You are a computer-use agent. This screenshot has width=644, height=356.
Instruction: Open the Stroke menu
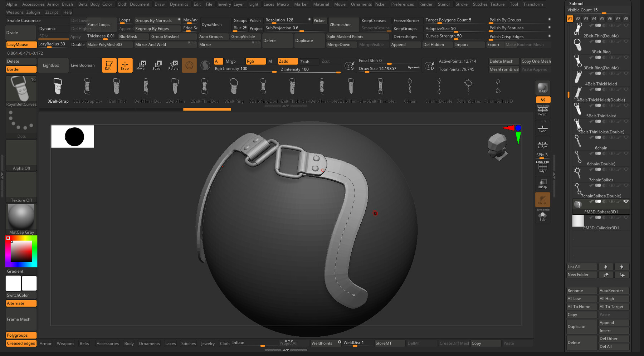[x=461, y=4]
